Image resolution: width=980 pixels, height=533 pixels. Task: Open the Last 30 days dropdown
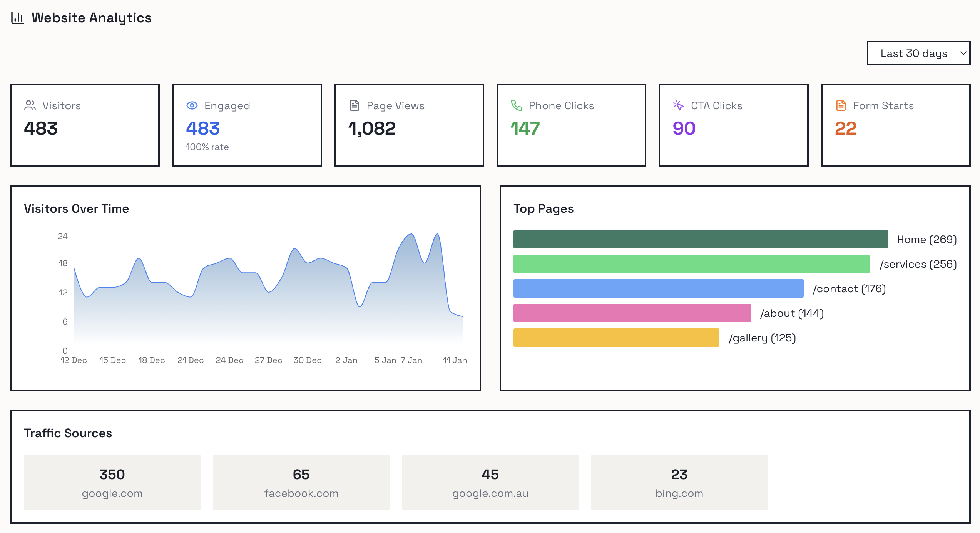click(918, 53)
